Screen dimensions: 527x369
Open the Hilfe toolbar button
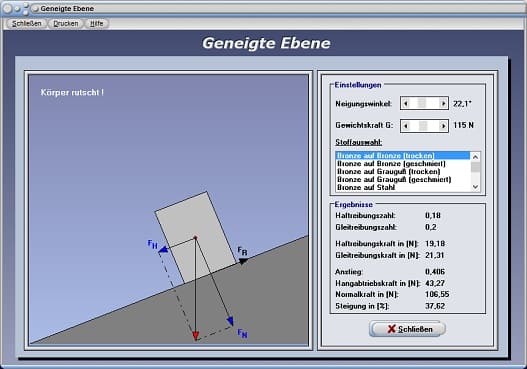(x=97, y=24)
